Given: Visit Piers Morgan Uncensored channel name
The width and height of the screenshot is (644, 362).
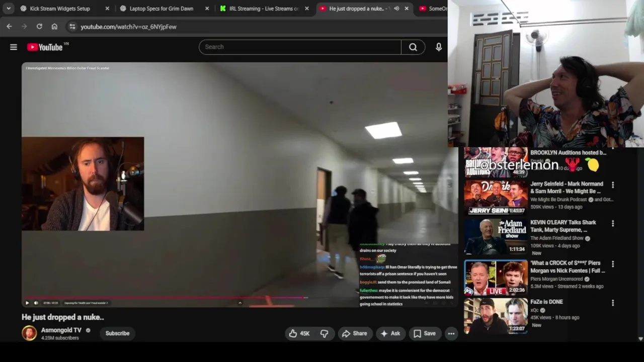Looking at the screenshot, I should pyautogui.click(x=556, y=279).
